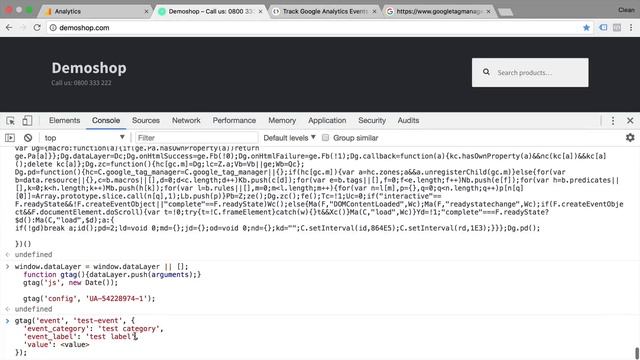Open the top context selector dropdown

pyautogui.click(x=84, y=138)
